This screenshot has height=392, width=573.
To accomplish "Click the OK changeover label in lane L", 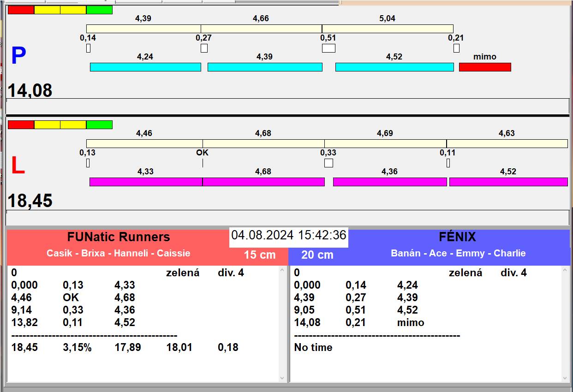I will click(x=203, y=153).
